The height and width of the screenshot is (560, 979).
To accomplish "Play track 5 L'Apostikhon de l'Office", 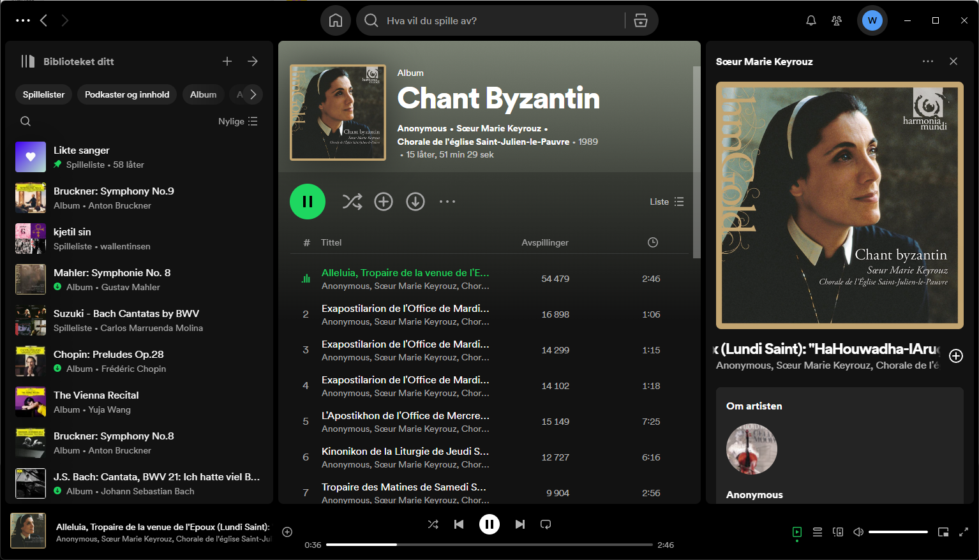I will point(489,422).
